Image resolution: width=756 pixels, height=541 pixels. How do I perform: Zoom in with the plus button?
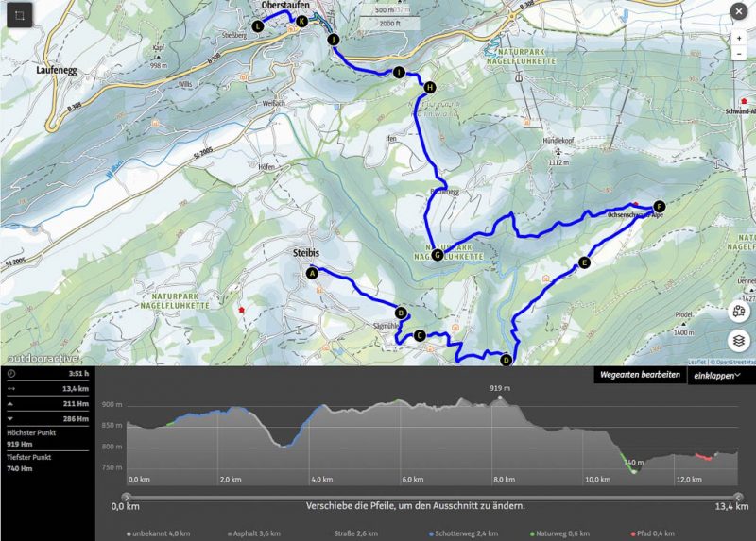pos(739,38)
